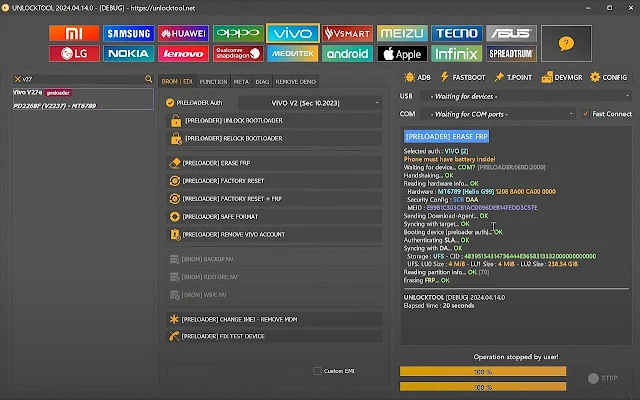The height and width of the screenshot is (400, 640).
Task: Enable the Custom EMI checkbox
Action: 317,371
